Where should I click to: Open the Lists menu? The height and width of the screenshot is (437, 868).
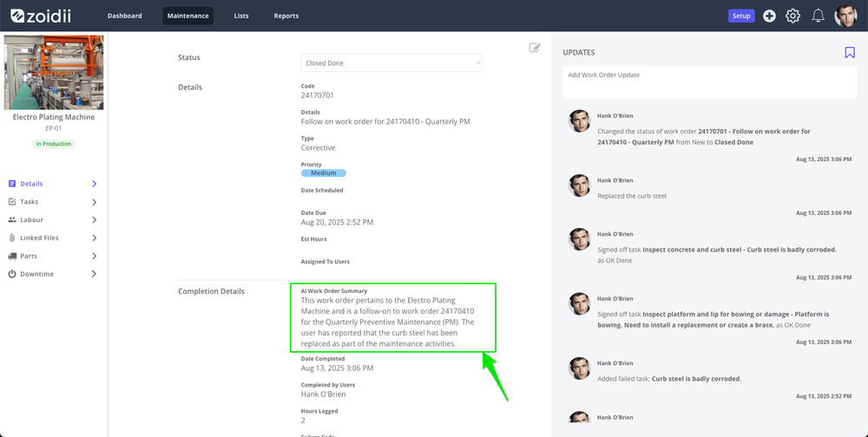(241, 16)
